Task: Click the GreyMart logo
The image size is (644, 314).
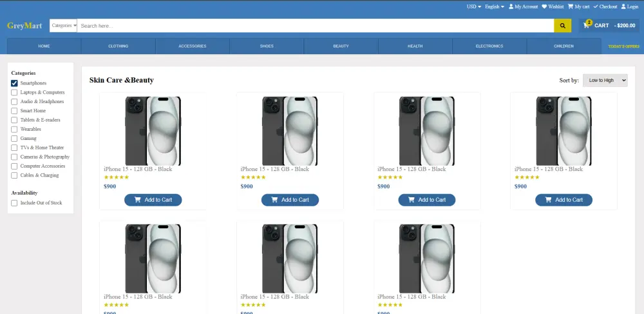Action: [24, 26]
